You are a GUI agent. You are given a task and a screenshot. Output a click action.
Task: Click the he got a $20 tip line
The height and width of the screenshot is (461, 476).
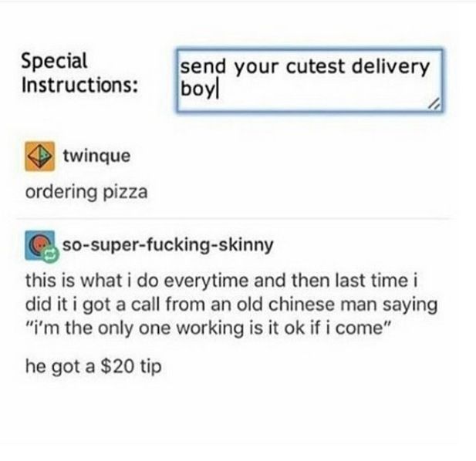tap(93, 367)
